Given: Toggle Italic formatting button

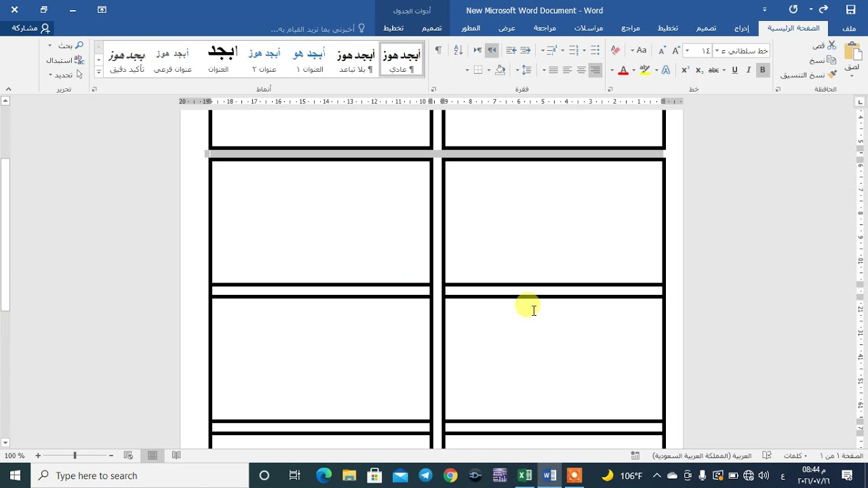Looking at the screenshot, I should (749, 70).
